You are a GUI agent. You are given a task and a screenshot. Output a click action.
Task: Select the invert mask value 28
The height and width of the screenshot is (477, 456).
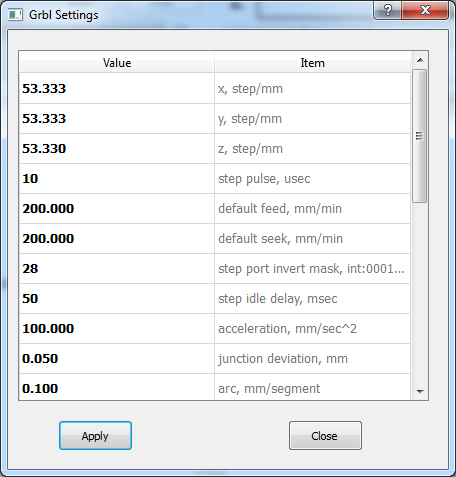point(30,269)
